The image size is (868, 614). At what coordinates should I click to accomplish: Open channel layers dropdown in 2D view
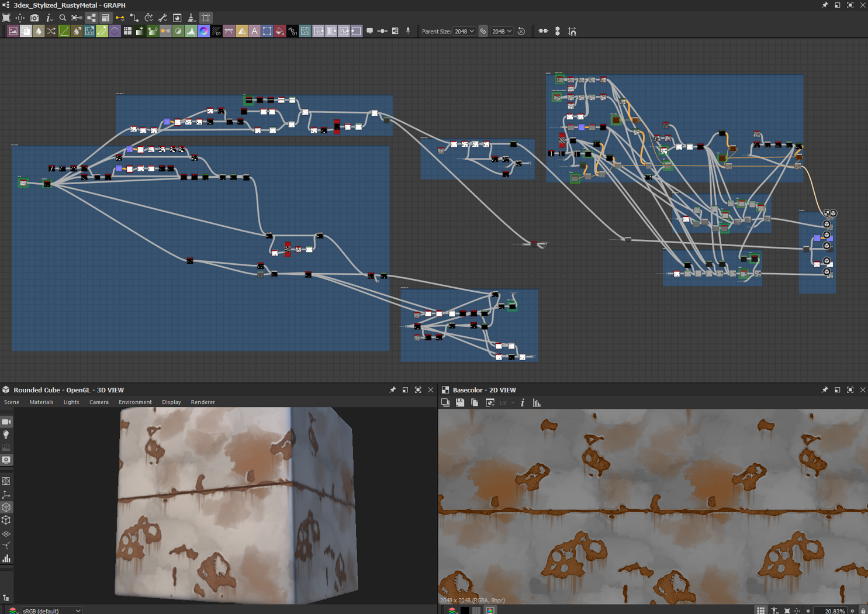[x=452, y=610]
